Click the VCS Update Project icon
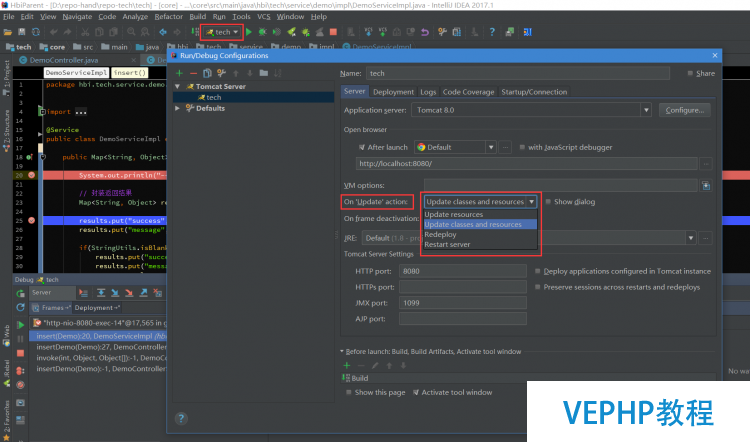 [x=368, y=32]
